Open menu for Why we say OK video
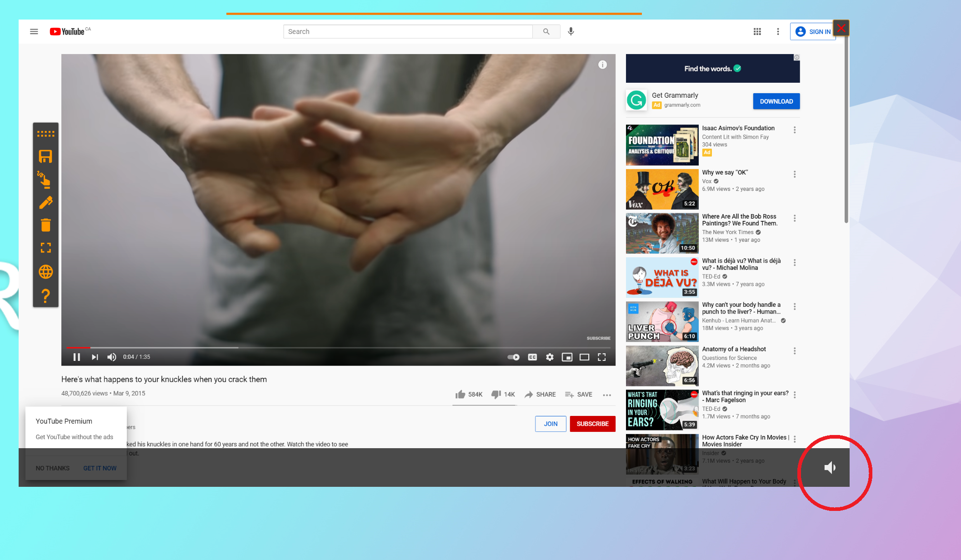961x560 pixels. [795, 174]
